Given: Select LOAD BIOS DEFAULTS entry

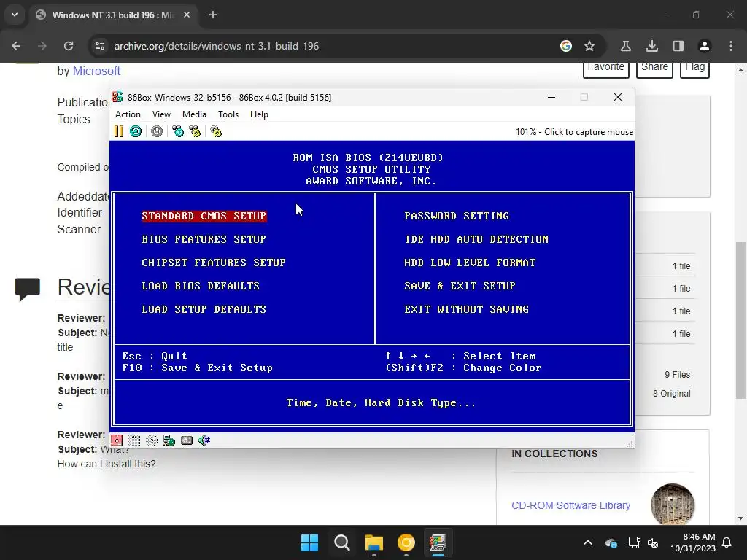Looking at the screenshot, I should [x=201, y=286].
